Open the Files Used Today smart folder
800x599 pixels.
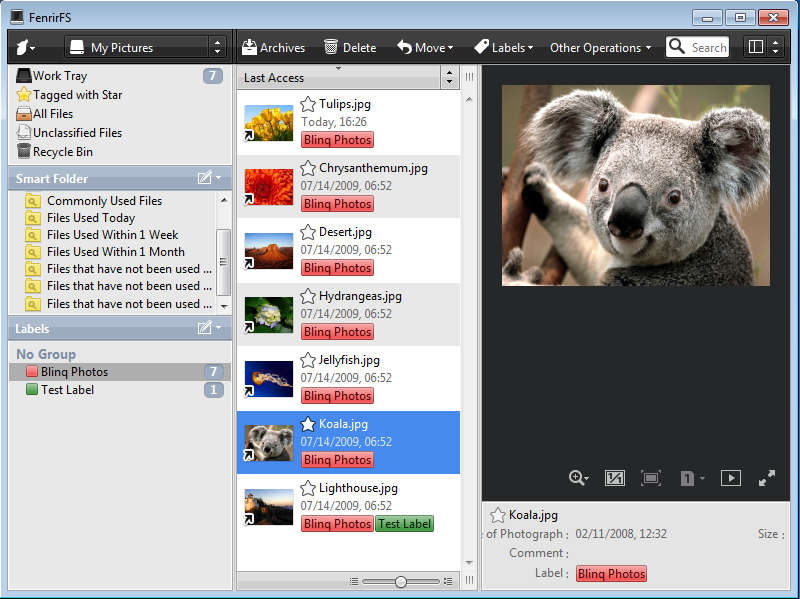click(91, 218)
